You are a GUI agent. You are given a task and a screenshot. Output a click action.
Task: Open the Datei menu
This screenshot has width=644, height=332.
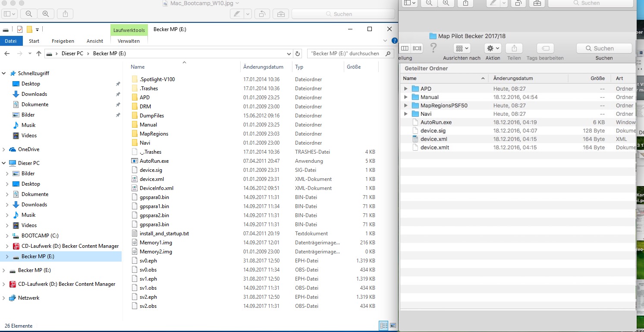point(10,41)
